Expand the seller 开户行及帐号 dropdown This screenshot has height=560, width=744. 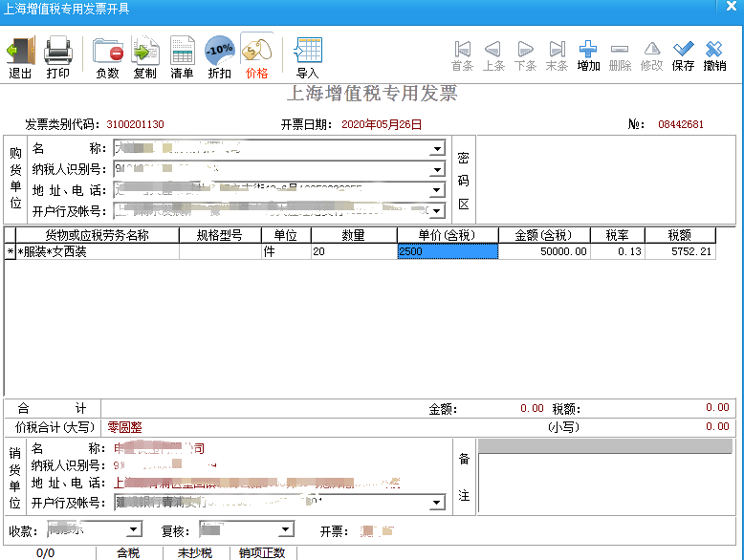436,502
